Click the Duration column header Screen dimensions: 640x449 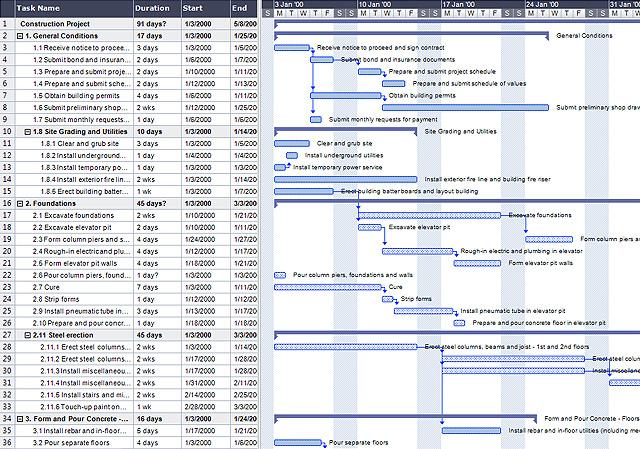157,8
